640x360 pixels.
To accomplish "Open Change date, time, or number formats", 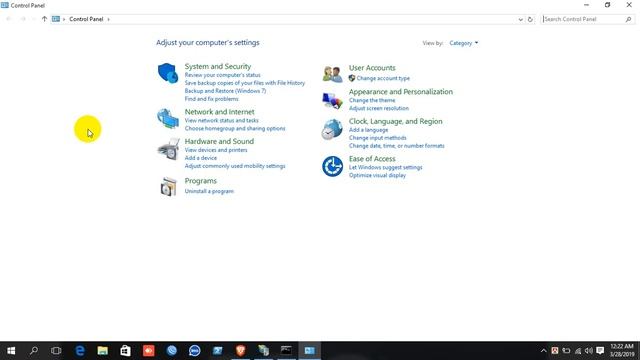I will 397,146.
